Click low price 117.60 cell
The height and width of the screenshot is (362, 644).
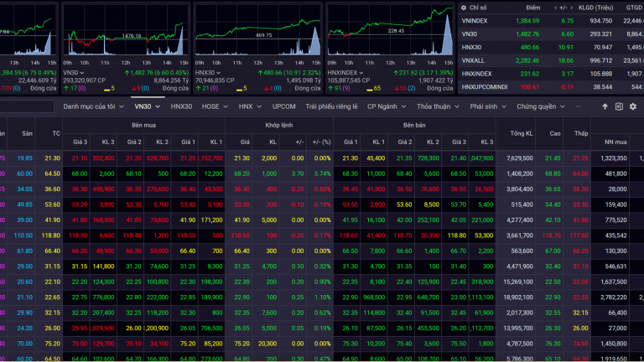[x=579, y=235]
